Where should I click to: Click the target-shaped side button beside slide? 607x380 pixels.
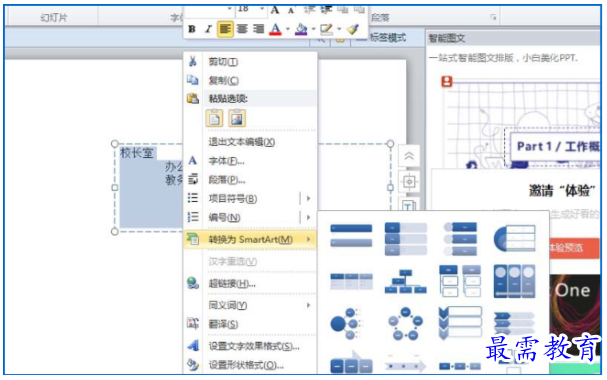coord(409,181)
